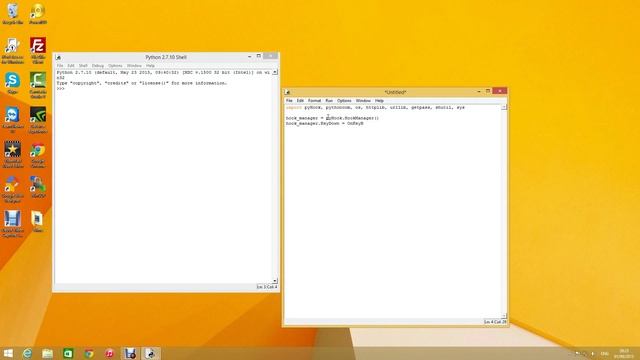Click the Python Shell window title icon
This screenshot has width=640, height=360.
58,58
